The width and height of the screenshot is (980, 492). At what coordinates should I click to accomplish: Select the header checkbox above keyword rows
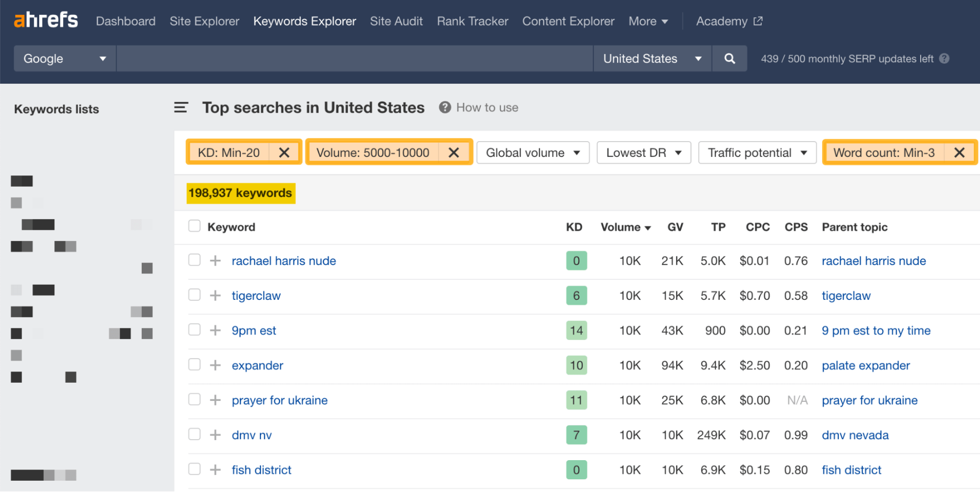(x=194, y=226)
